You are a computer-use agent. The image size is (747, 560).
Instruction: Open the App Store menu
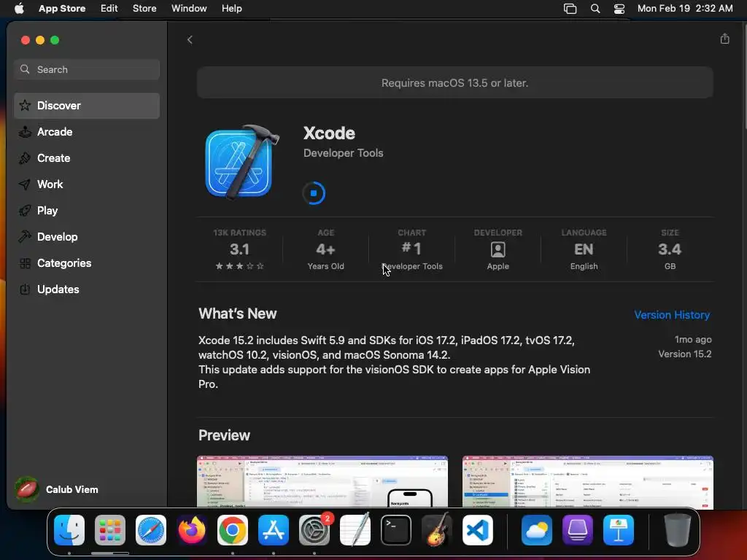62,8
